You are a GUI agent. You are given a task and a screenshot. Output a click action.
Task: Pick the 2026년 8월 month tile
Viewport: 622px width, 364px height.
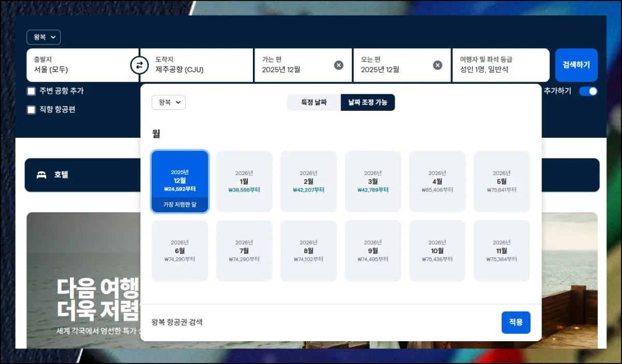tap(308, 251)
